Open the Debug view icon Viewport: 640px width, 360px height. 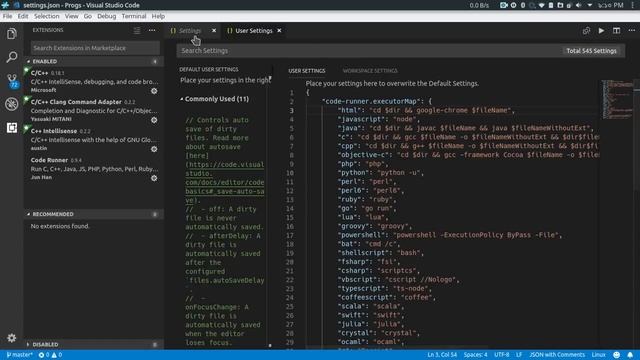pyautogui.click(x=12, y=104)
